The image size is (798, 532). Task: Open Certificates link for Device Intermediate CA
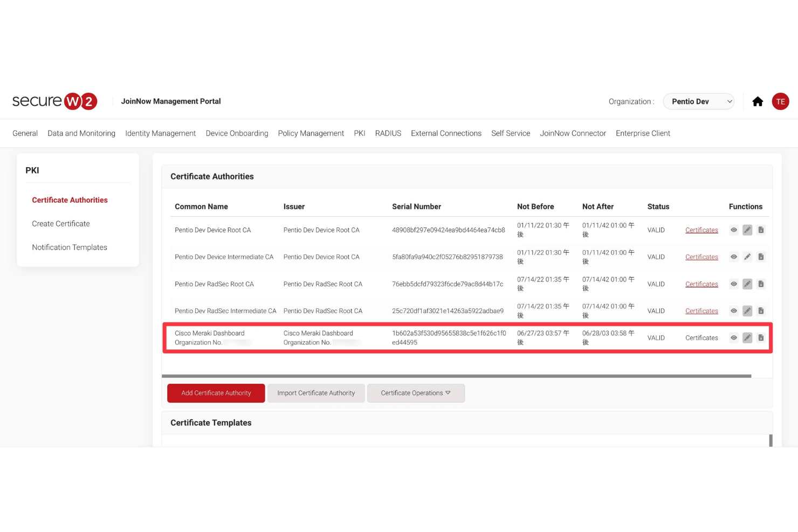coord(701,257)
